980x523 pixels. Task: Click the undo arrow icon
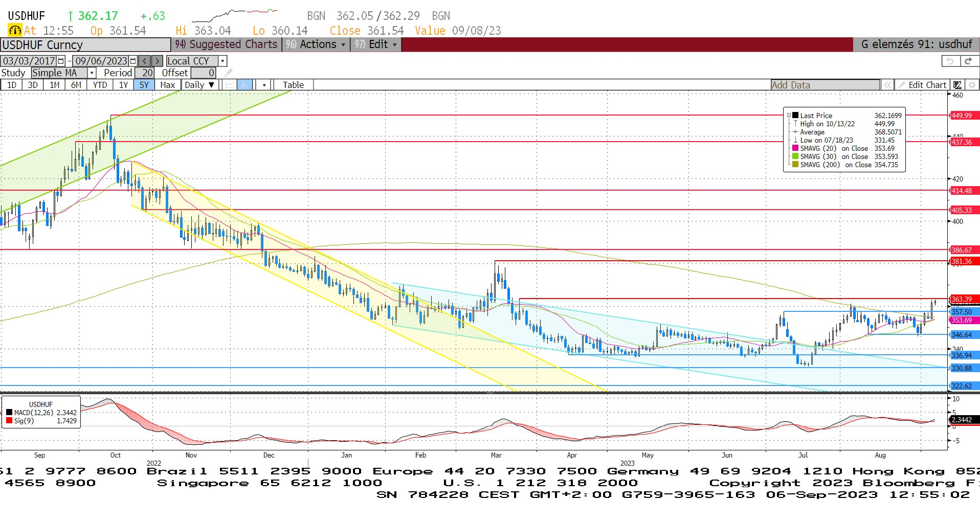pos(950,61)
